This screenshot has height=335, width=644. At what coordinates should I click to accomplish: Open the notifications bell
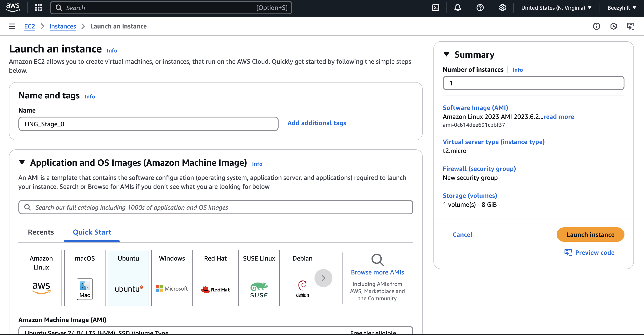457,8
